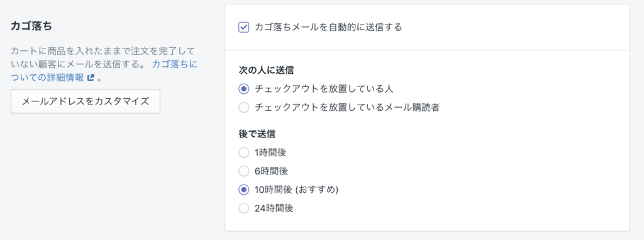This screenshot has height=240, width=644.
Task: Click the チェックアウトを放置しているメール購読者 label text
Action: [347, 108]
